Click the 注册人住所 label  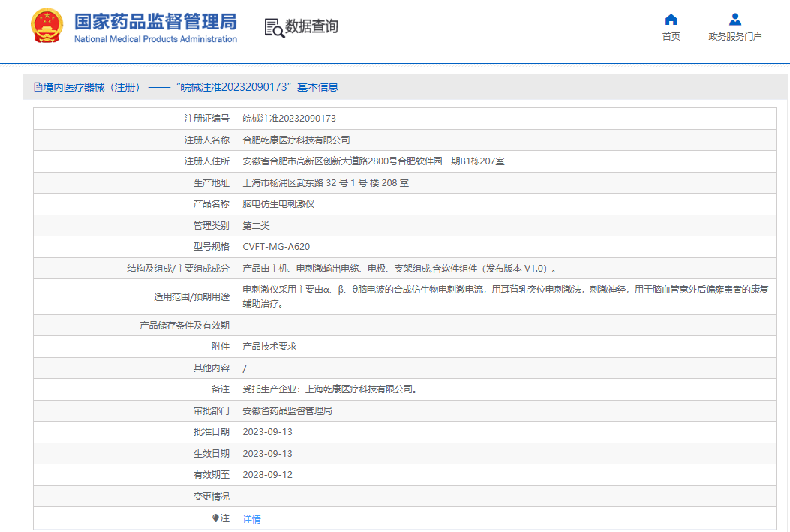point(206,161)
